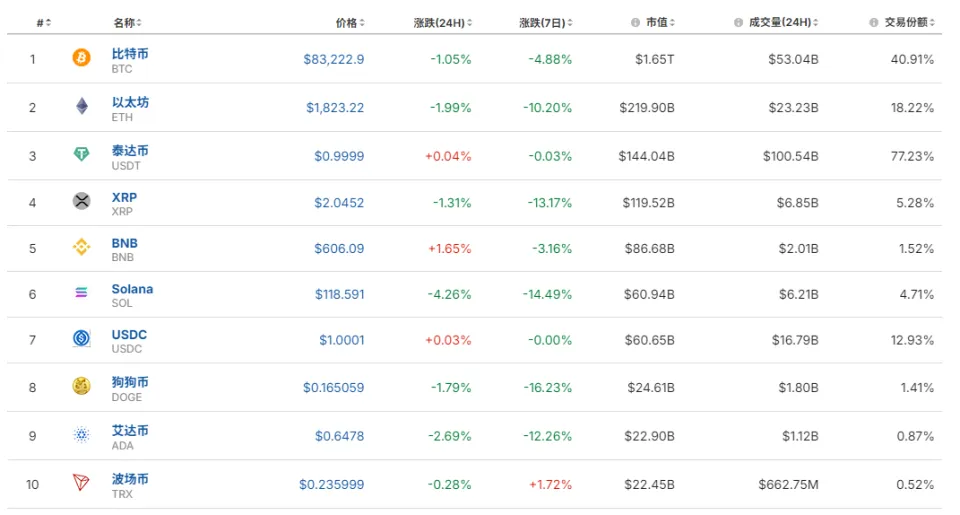Select Cardano trading share 0.87%

915,436
